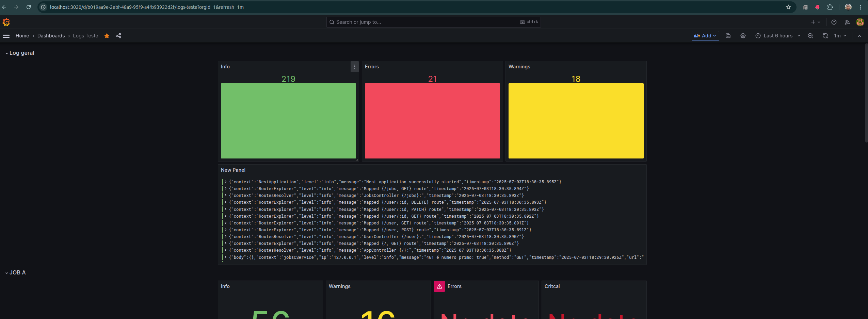
Task: Open the Add panel dropdown
Action: click(x=705, y=36)
